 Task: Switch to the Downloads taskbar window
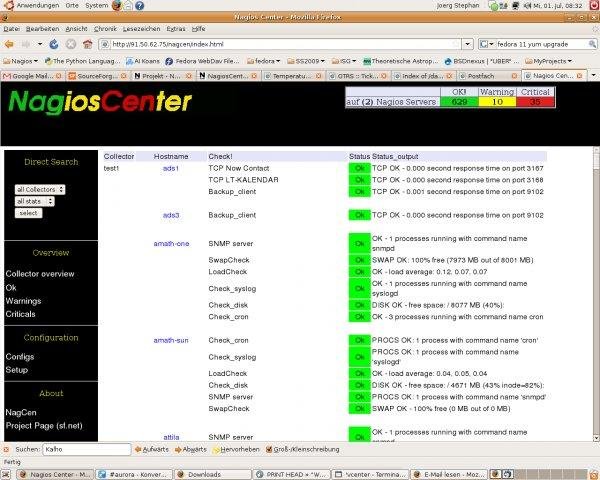[213, 475]
